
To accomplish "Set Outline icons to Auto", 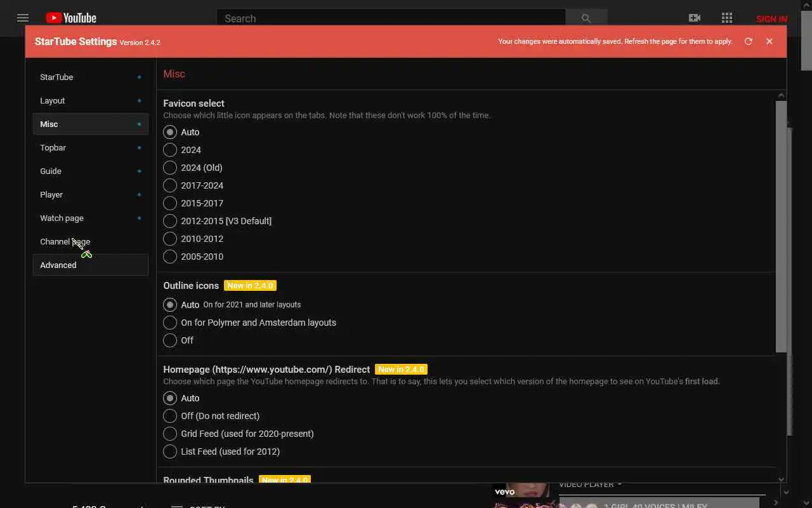I will [170, 305].
